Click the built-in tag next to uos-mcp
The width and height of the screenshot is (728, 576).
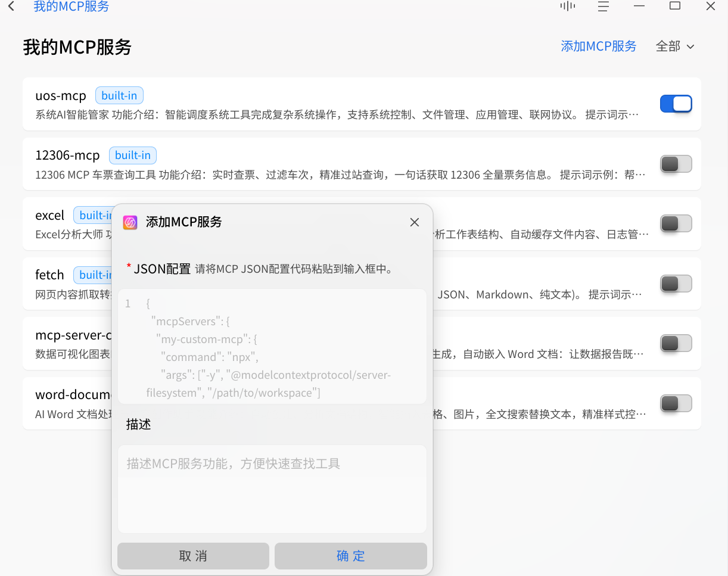119,95
